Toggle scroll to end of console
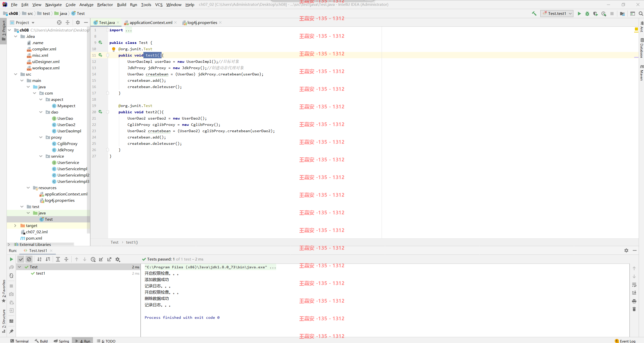The image size is (644, 343). tap(634, 293)
